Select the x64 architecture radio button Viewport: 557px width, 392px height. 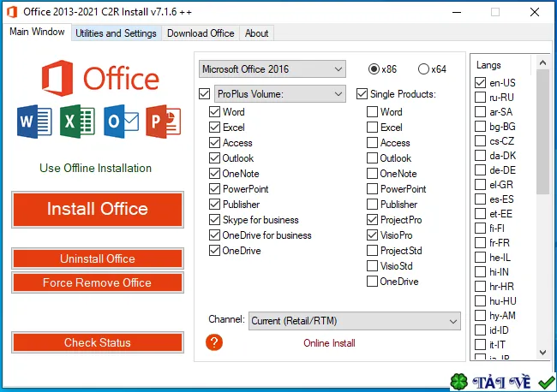423,68
